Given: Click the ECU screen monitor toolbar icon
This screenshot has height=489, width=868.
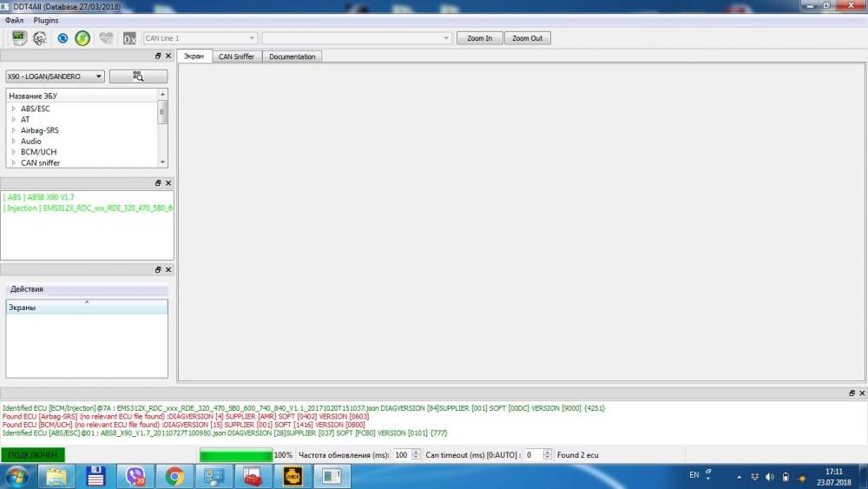Looking at the screenshot, I should [x=19, y=38].
